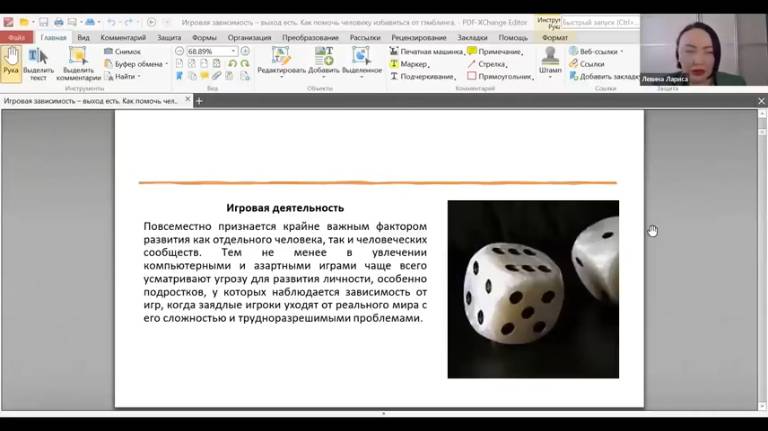Click the save diskette icon
Screen dimensions: 768x431
pyautogui.click(x=44, y=22)
